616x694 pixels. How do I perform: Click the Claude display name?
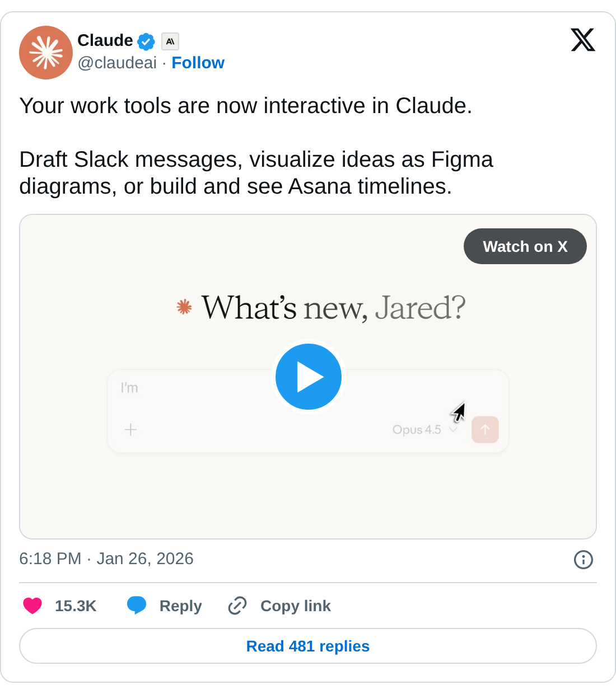click(x=105, y=40)
